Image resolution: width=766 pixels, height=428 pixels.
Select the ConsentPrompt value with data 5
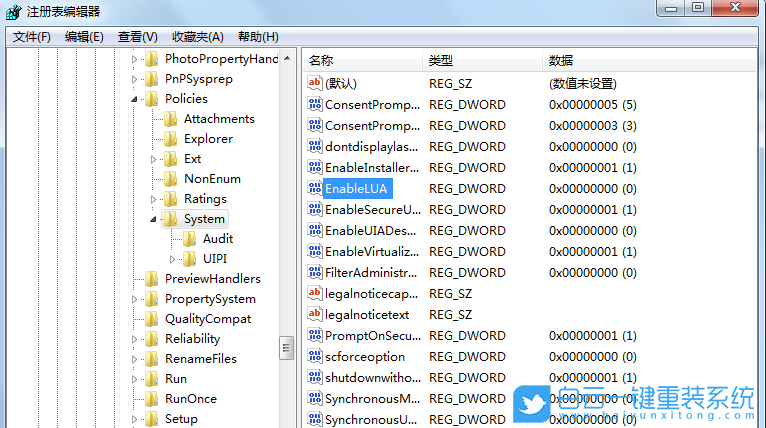(x=372, y=105)
